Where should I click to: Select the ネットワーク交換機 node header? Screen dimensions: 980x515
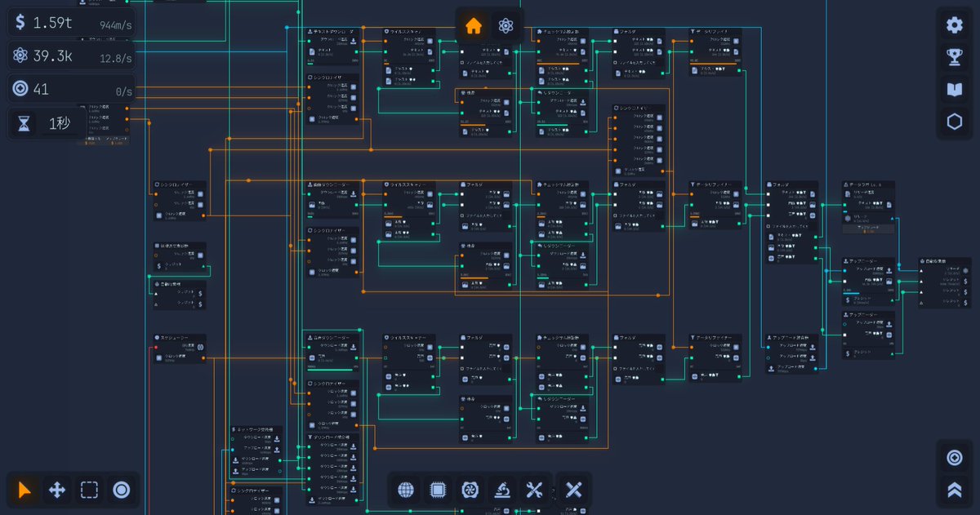tap(256, 428)
